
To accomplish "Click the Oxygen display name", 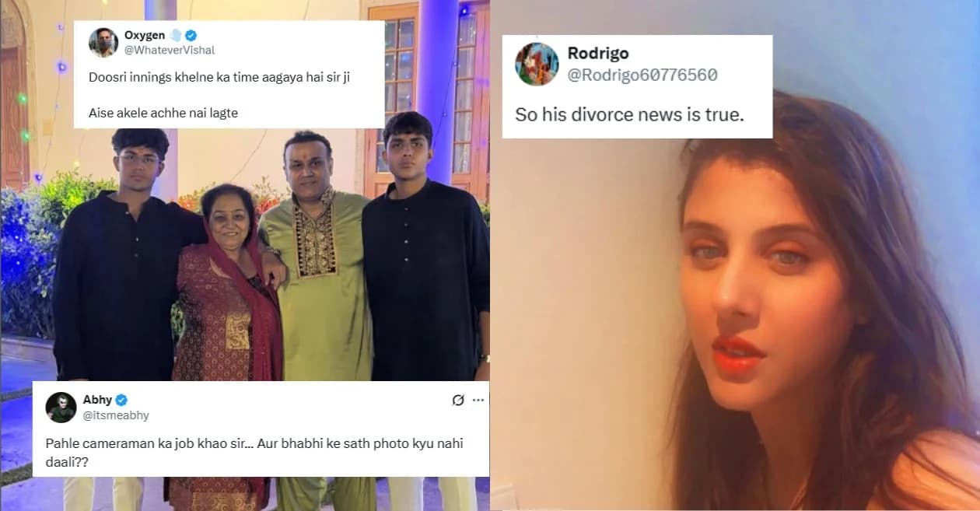I will [144, 35].
